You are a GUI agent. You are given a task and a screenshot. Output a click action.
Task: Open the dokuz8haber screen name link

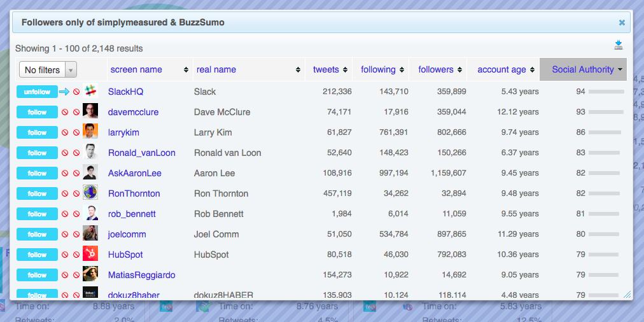[x=134, y=295]
